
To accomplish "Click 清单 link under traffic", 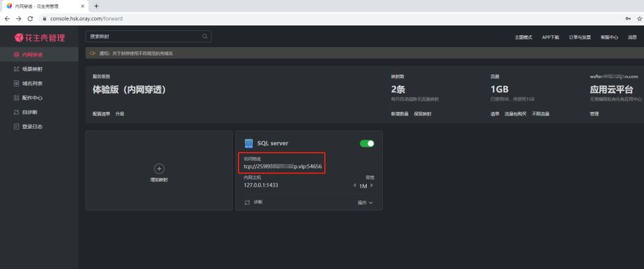I will 494,114.
